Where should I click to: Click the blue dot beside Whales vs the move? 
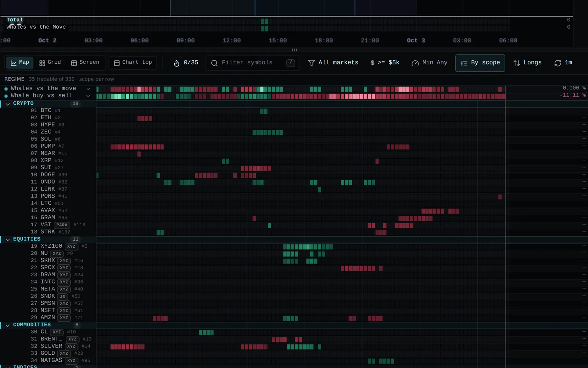[x=6, y=89]
